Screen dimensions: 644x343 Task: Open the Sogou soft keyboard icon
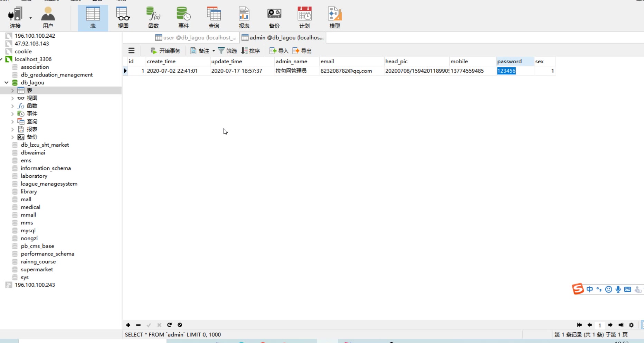click(x=628, y=289)
